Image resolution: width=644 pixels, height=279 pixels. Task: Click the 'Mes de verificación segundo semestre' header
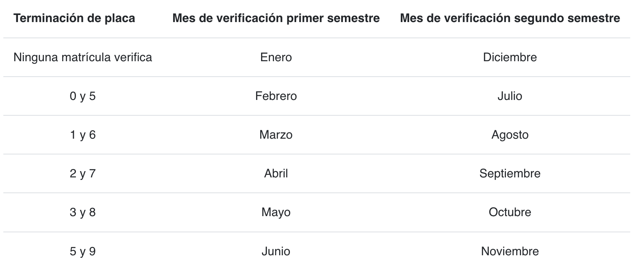[x=510, y=18]
